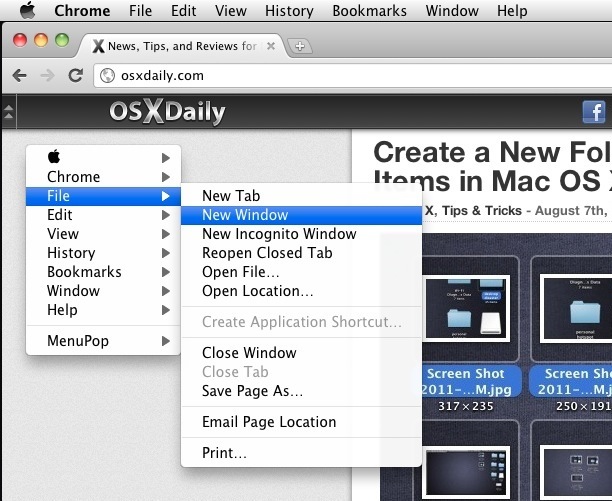Open the Create a New Fol… article headline
The image size is (612, 501).
point(493,166)
